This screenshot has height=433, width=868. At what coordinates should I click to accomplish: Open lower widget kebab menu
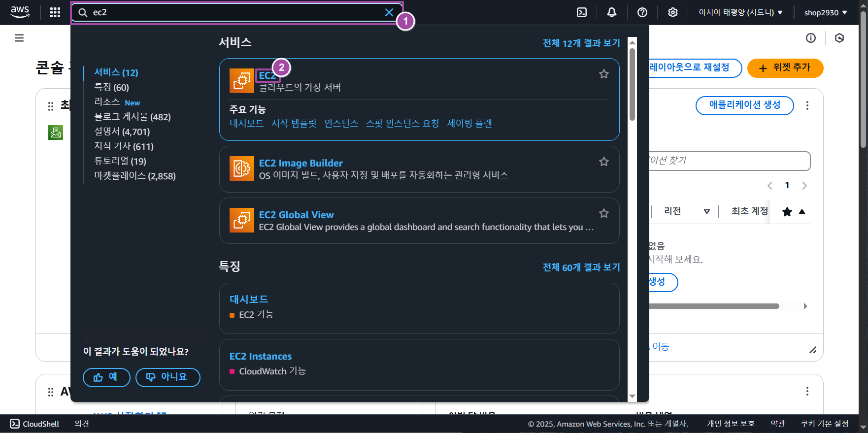click(x=807, y=391)
